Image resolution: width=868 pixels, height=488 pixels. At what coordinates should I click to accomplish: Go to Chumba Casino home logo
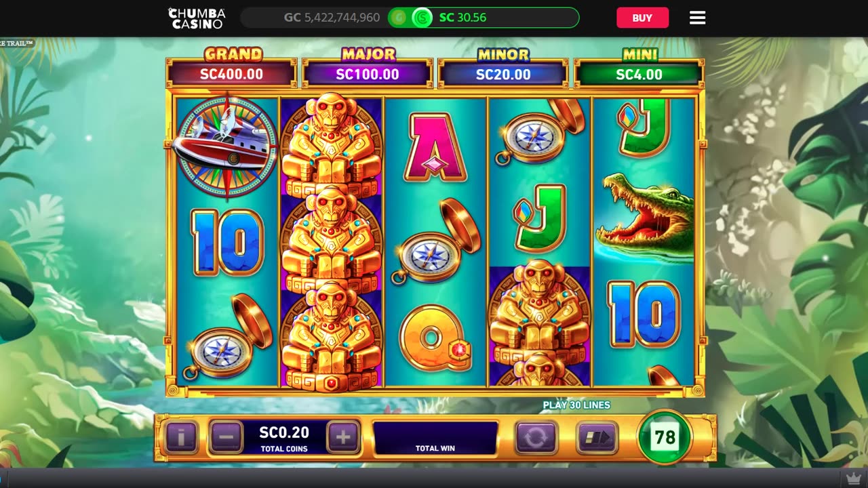[197, 18]
